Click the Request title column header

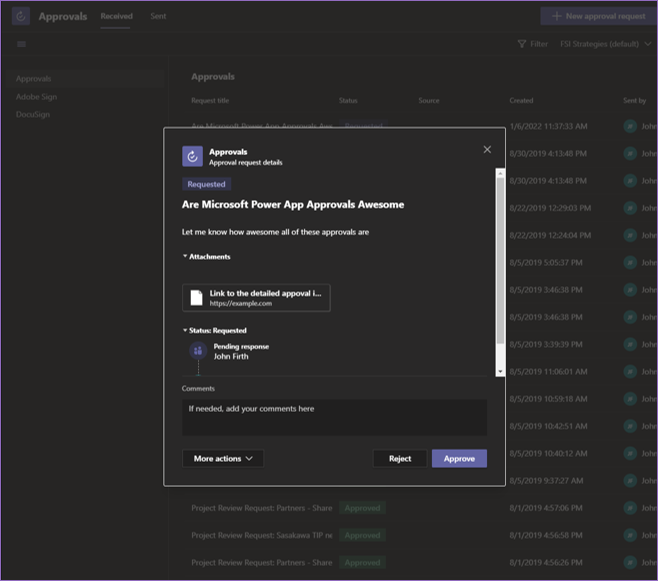click(x=210, y=101)
